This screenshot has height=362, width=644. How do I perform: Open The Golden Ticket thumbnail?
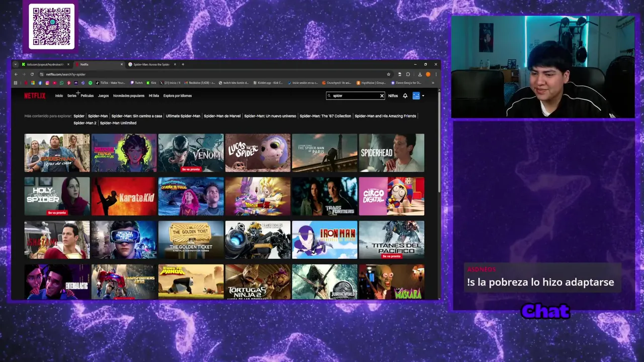tap(191, 240)
